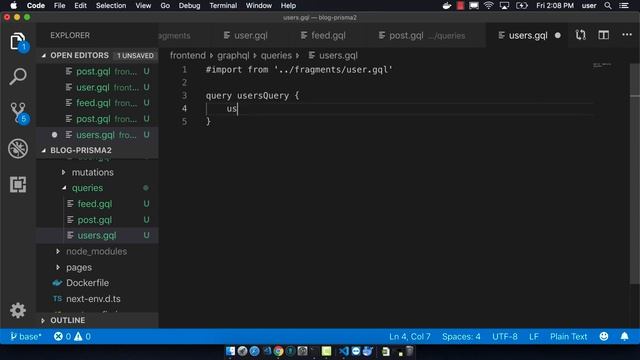Click the battery status icon
Image resolution: width=640 pixels, height=360 pixels.
tap(522, 6)
